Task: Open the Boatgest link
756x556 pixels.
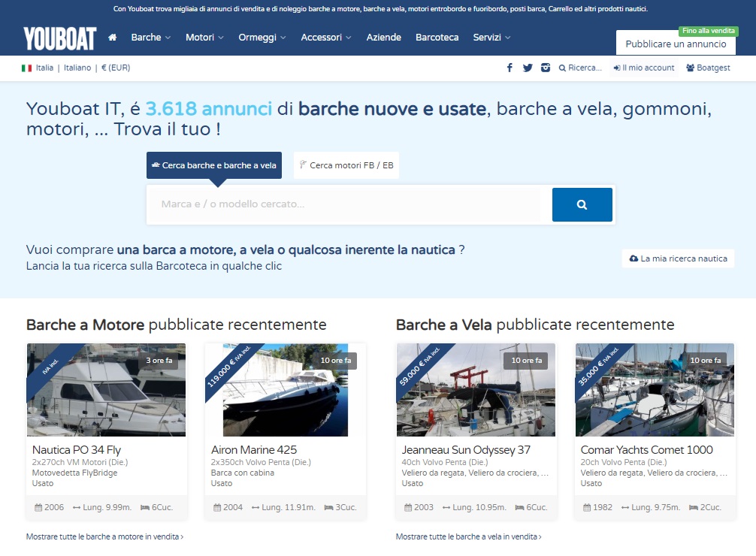Action: [708, 68]
